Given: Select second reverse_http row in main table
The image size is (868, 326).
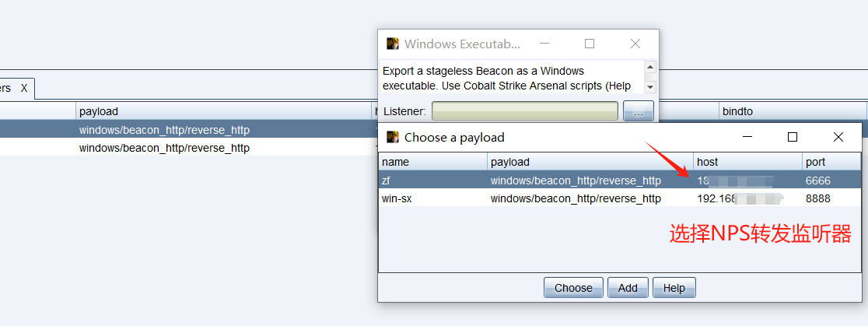Looking at the screenshot, I should coord(188,148).
